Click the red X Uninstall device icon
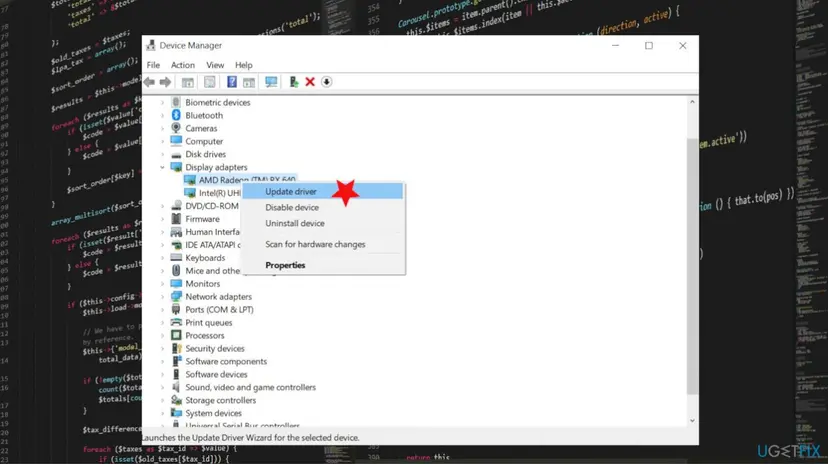The height and width of the screenshot is (464, 828). 310,82
